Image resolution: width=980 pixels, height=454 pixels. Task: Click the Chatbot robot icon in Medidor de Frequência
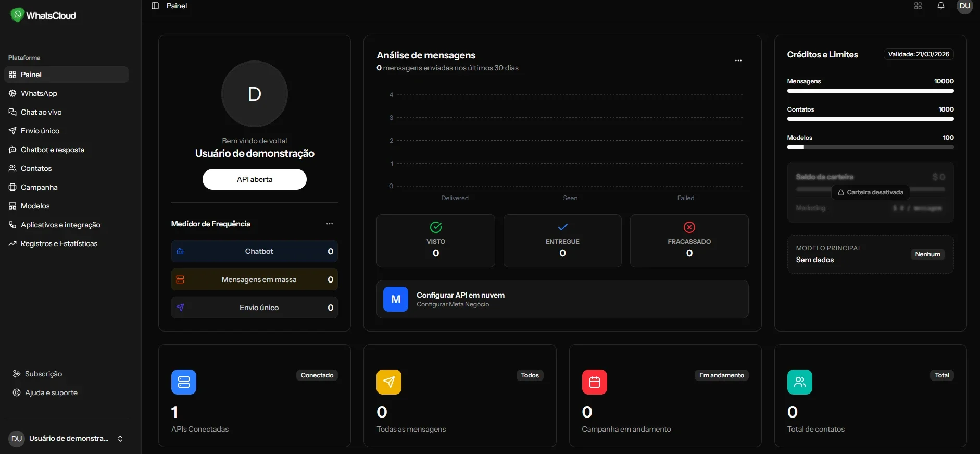tap(180, 251)
